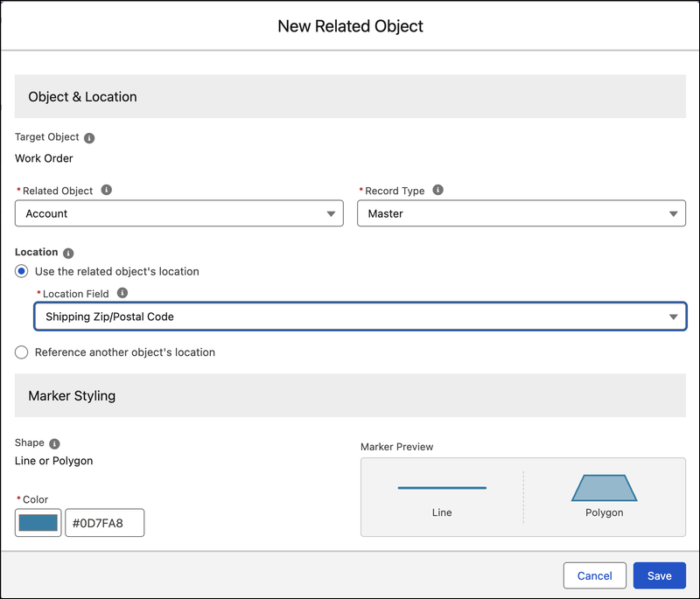The height and width of the screenshot is (599, 700).
Task: Click the #0D7FA8 hex color field
Action: point(104,523)
